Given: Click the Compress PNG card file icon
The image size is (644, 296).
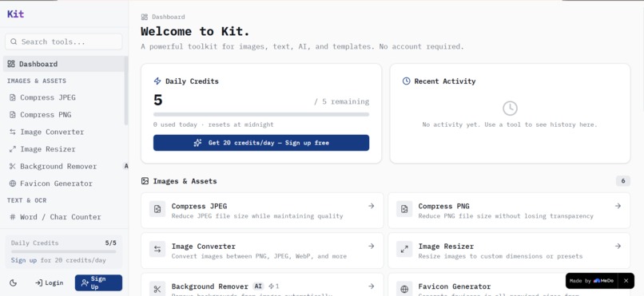Looking at the screenshot, I should click(x=404, y=209).
